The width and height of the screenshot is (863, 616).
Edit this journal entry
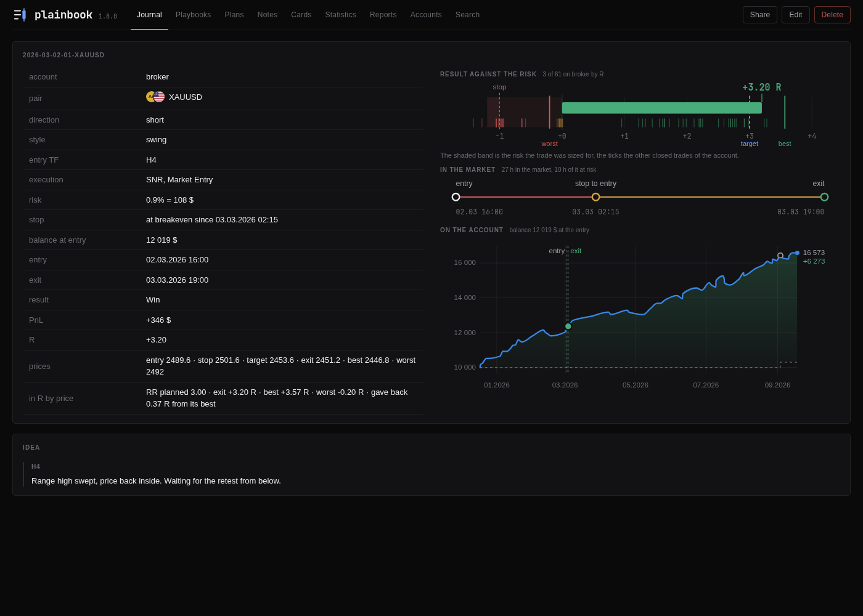point(796,15)
